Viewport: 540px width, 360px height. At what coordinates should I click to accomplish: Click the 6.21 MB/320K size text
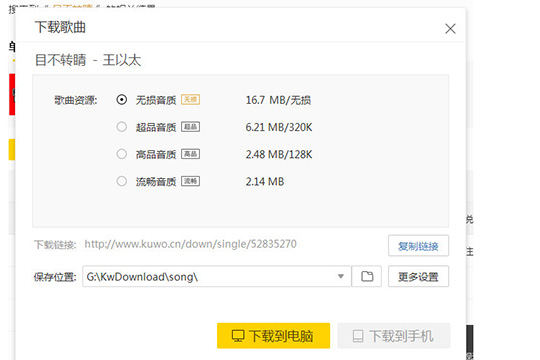[x=279, y=127]
